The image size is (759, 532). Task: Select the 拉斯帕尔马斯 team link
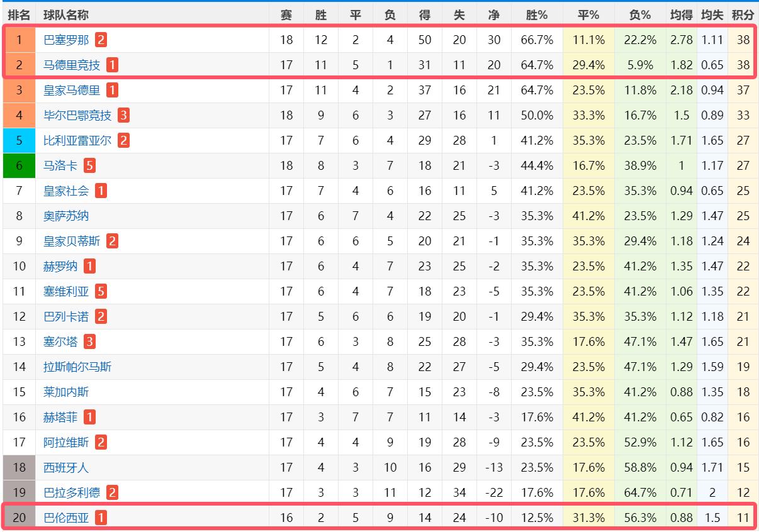pos(77,367)
